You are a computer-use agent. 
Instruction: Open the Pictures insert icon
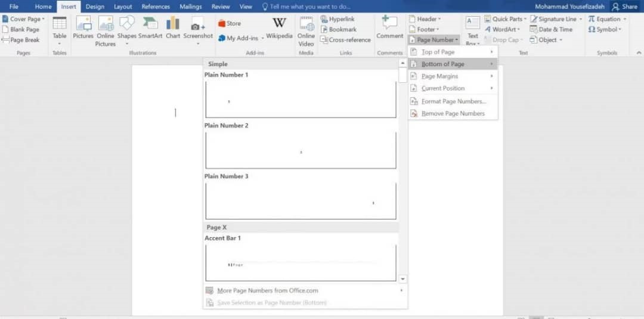pyautogui.click(x=83, y=23)
